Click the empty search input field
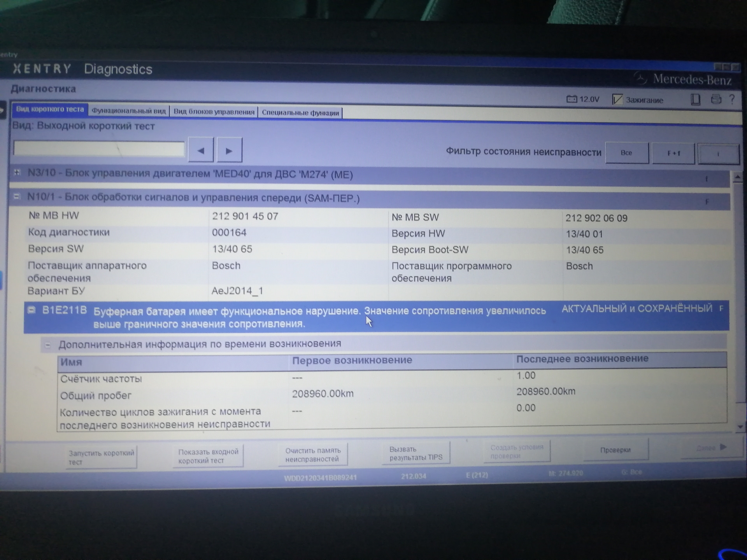Screen dimensions: 747x560 99,149
